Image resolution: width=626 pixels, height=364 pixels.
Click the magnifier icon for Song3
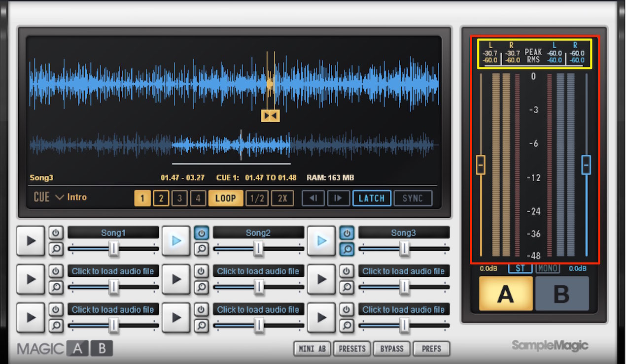click(347, 249)
